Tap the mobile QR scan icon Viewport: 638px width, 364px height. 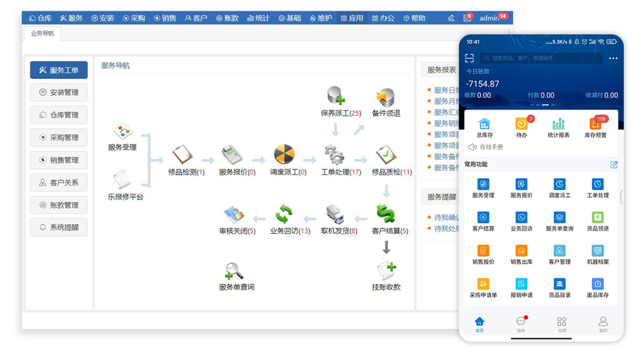470,58
